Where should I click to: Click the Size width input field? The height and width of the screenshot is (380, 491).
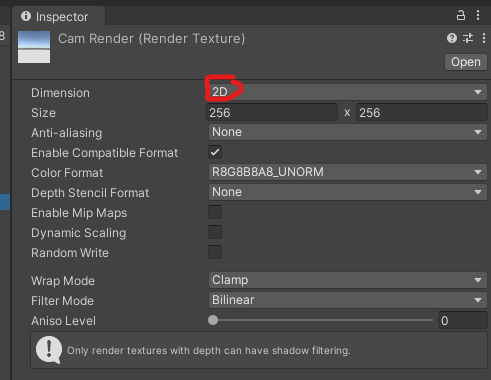(272, 112)
